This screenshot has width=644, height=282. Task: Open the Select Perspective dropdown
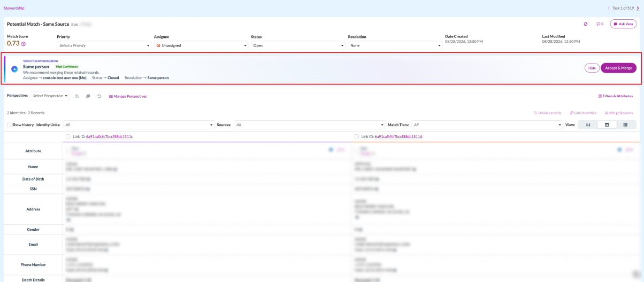[50, 96]
